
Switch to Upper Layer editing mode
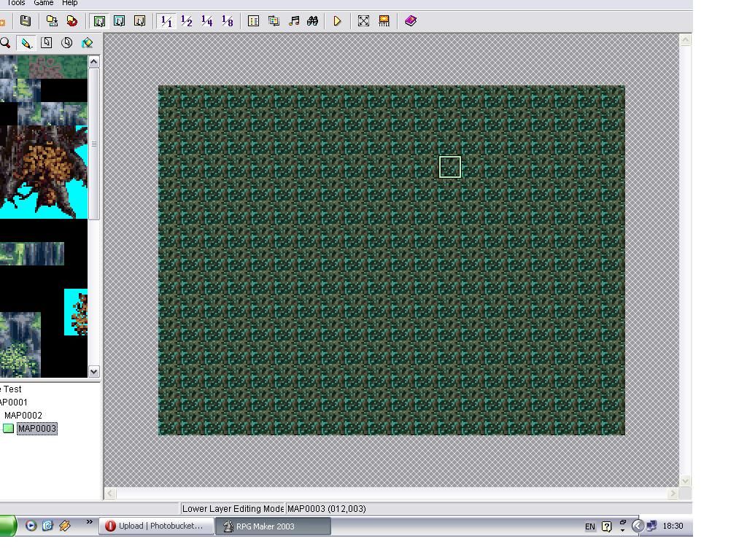pos(120,21)
